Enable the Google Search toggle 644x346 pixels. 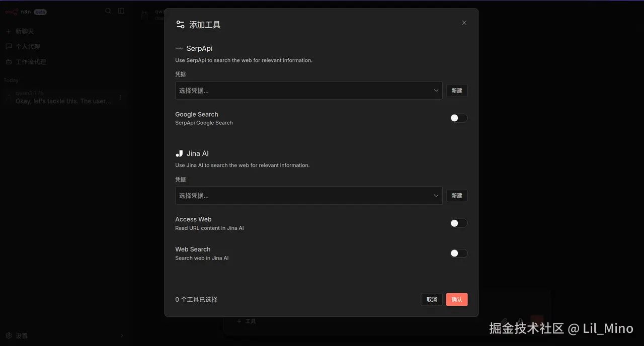coord(458,118)
